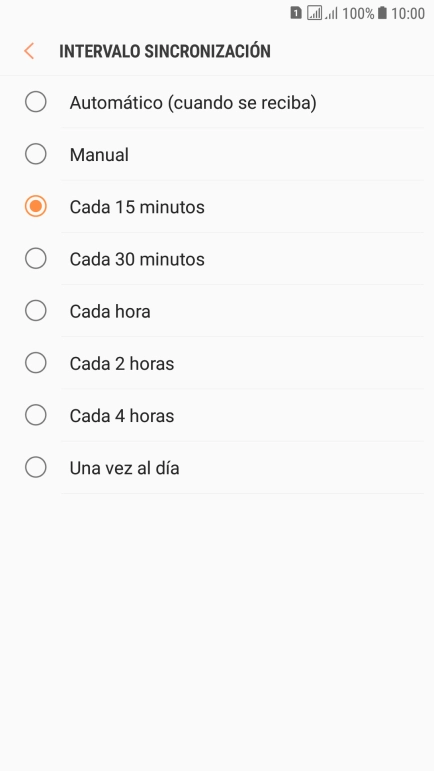The width and height of the screenshot is (434, 771).
Task: Tap the battery icon in status bar
Action: (x=382, y=13)
